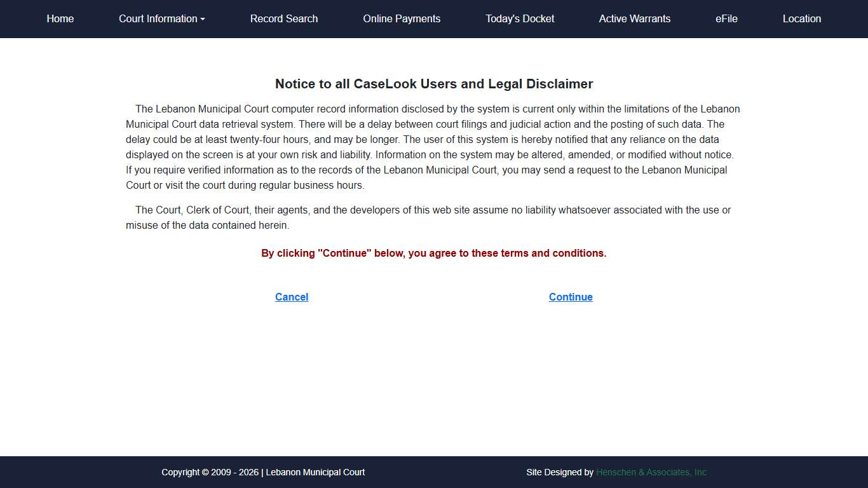Click the paragraph starting The Court, Clerk
This screenshot has width=868, height=488.
point(428,210)
